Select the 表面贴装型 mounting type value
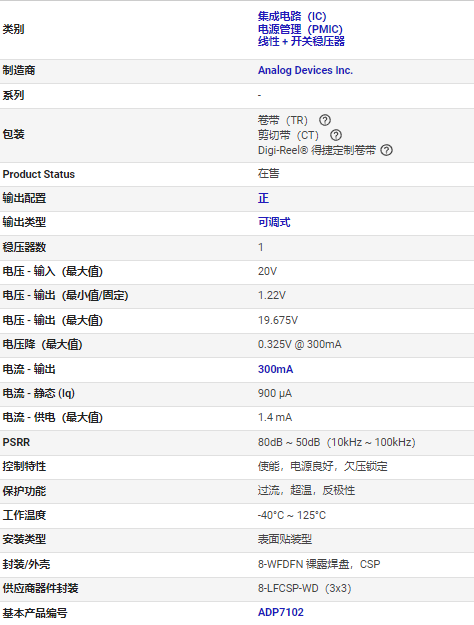The image size is (474, 625). (x=285, y=539)
